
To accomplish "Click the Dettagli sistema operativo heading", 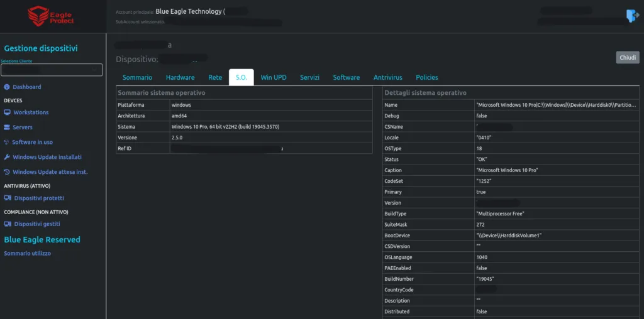I will (x=426, y=93).
